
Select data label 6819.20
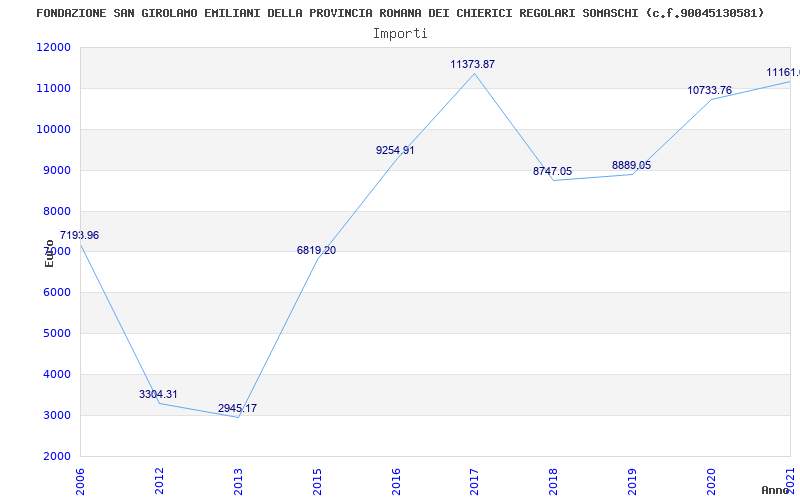(316, 250)
